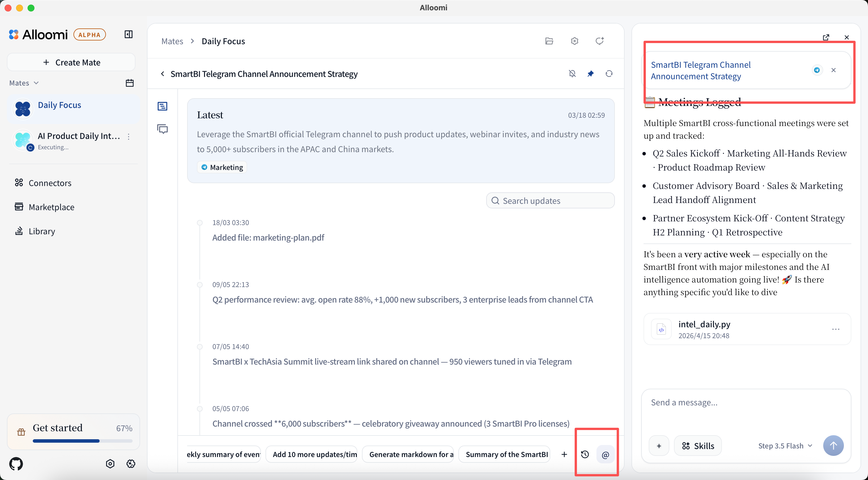
Task: Toggle the pin for this topic
Action: click(590, 73)
